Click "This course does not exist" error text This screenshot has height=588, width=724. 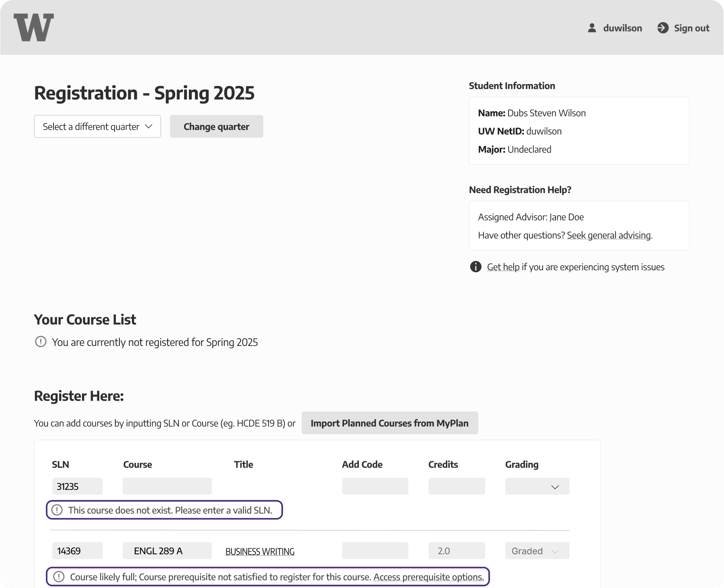click(170, 510)
